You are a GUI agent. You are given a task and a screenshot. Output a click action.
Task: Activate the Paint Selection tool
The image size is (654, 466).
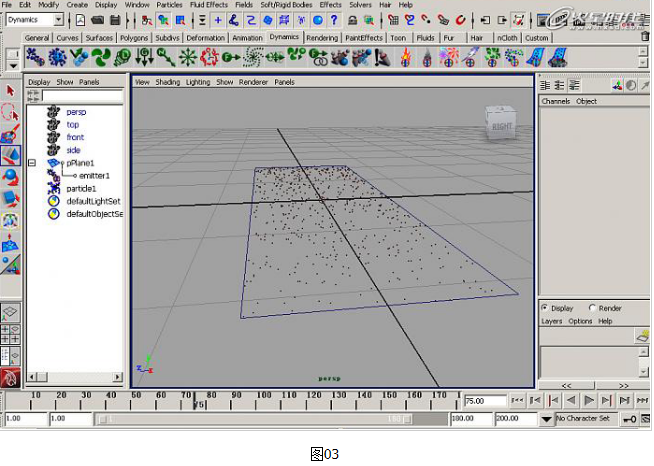(10, 134)
